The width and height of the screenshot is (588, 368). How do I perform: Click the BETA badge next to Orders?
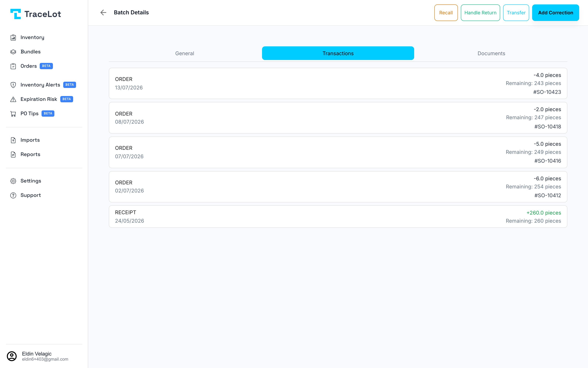(46, 66)
